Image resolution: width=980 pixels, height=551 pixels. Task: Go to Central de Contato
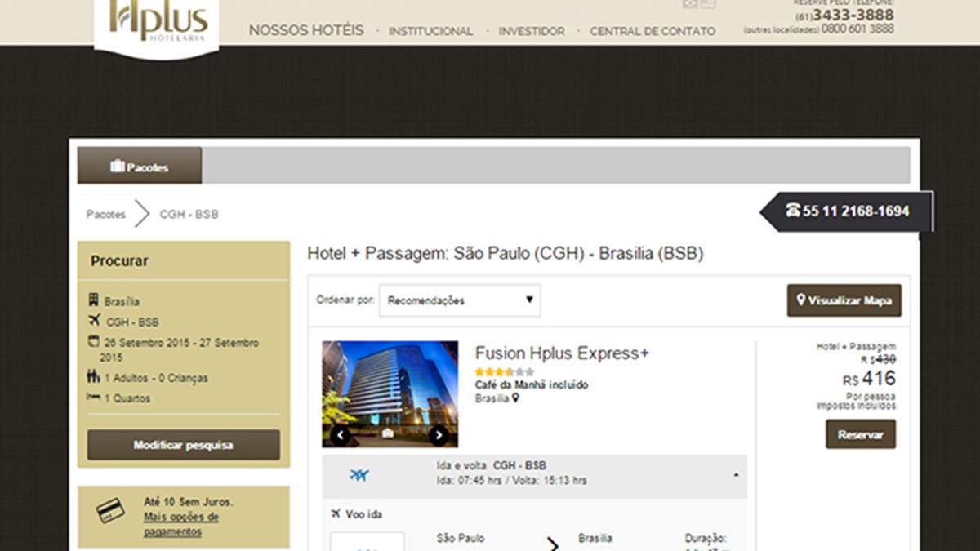pyautogui.click(x=653, y=31)
